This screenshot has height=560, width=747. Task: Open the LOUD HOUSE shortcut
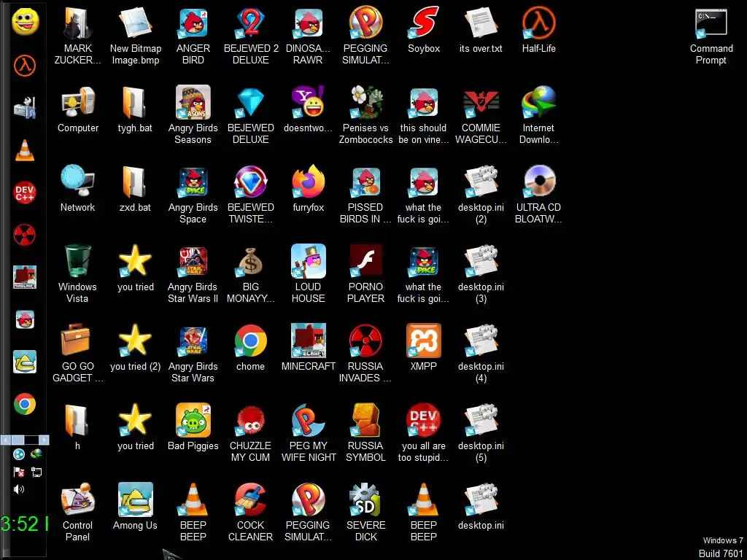(309, 275)
